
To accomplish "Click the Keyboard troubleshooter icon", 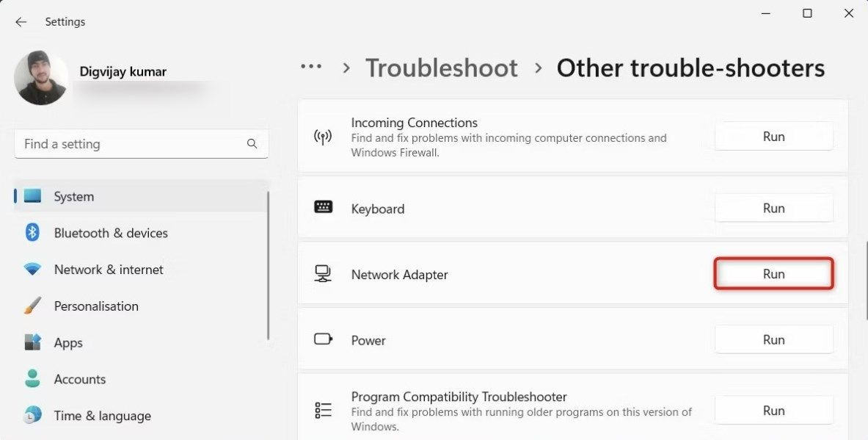I will click(323, 208).
